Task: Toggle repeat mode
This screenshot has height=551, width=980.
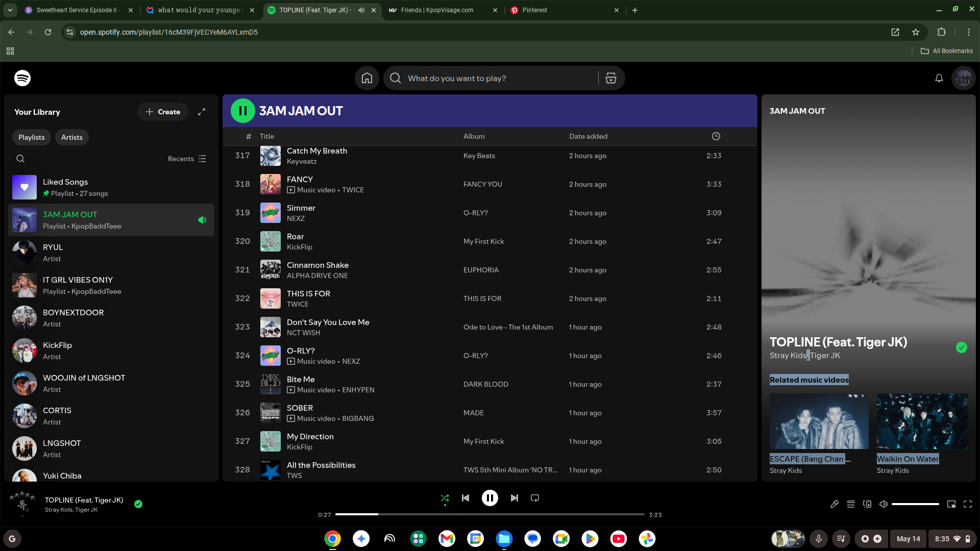Action: click(x=535, y=498)
